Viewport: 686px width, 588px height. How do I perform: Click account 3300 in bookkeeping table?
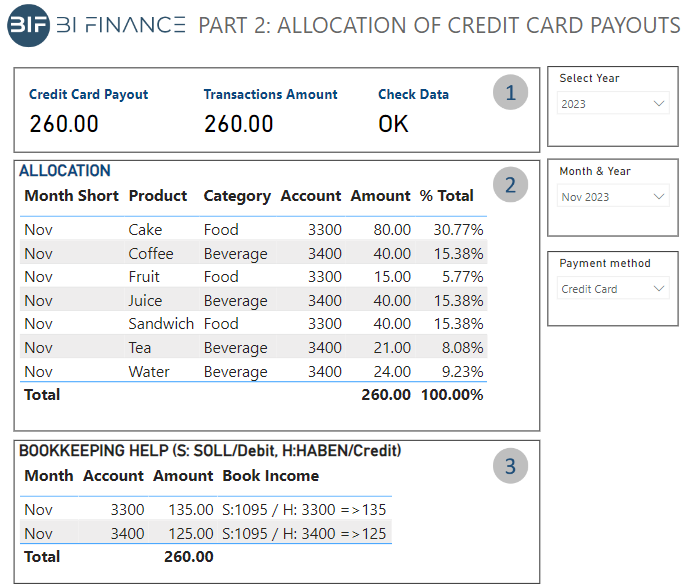click(127, 510)
